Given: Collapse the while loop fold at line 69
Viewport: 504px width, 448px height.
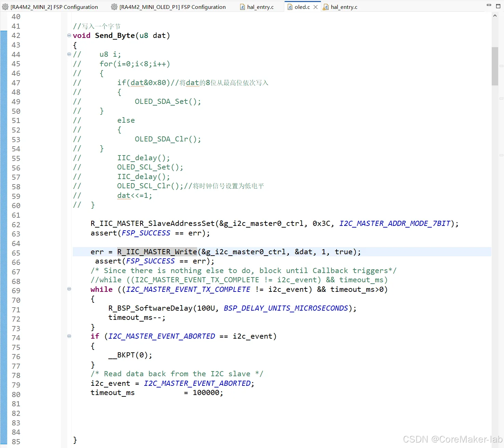Looking at the screenshot, I should (69, 289).
